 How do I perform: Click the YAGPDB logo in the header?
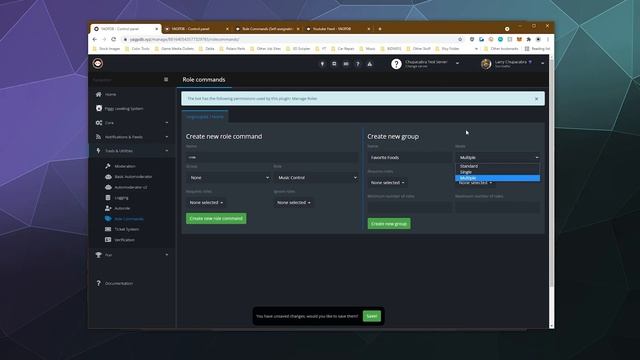tap(98, 64)
